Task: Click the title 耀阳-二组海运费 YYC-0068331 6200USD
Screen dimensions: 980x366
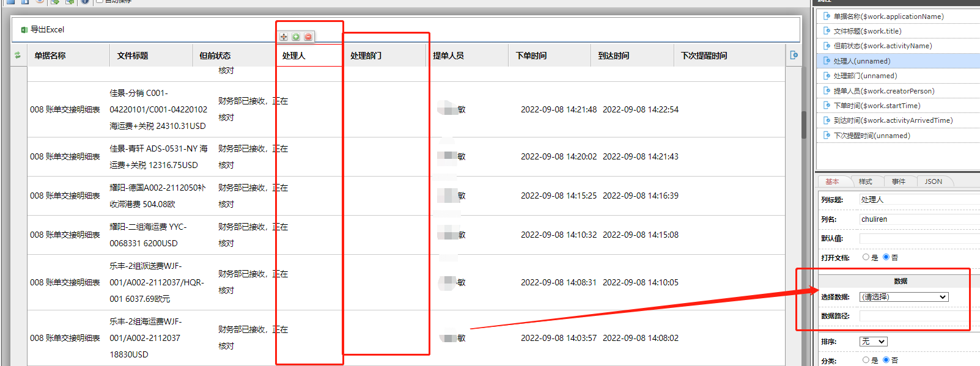Action: [x=149, y=235]
